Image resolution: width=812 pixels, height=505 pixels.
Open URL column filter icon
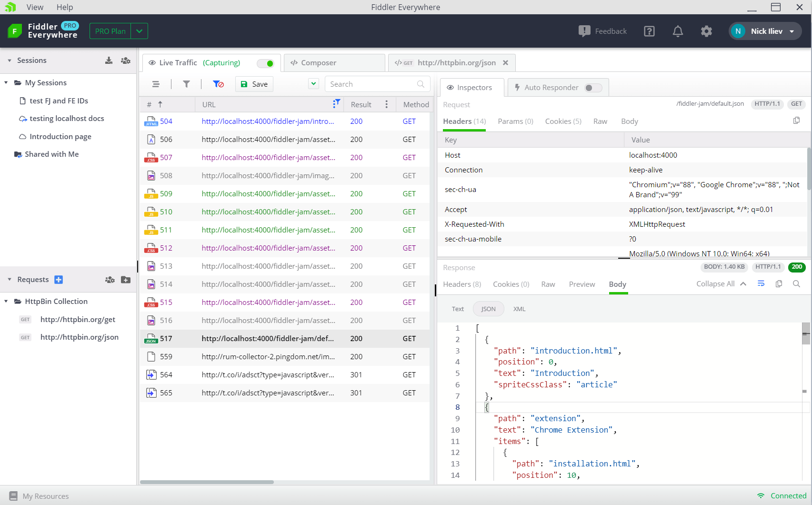[x=336, y=103]
